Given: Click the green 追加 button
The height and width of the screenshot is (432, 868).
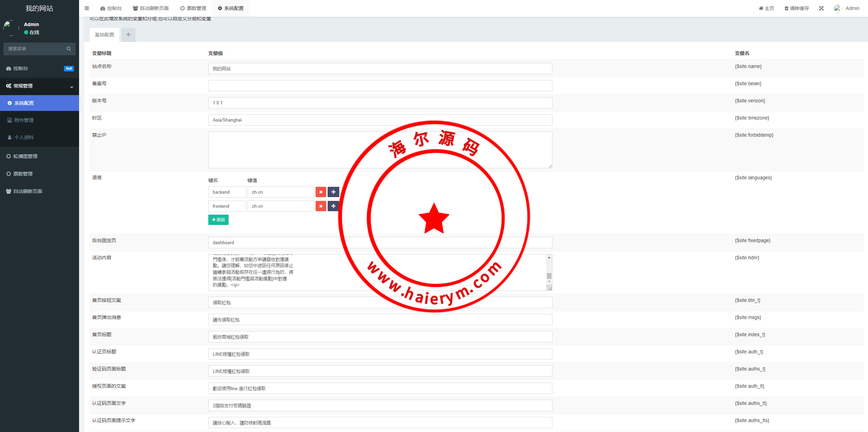Looking at the screenshot, I should [218, 220].
